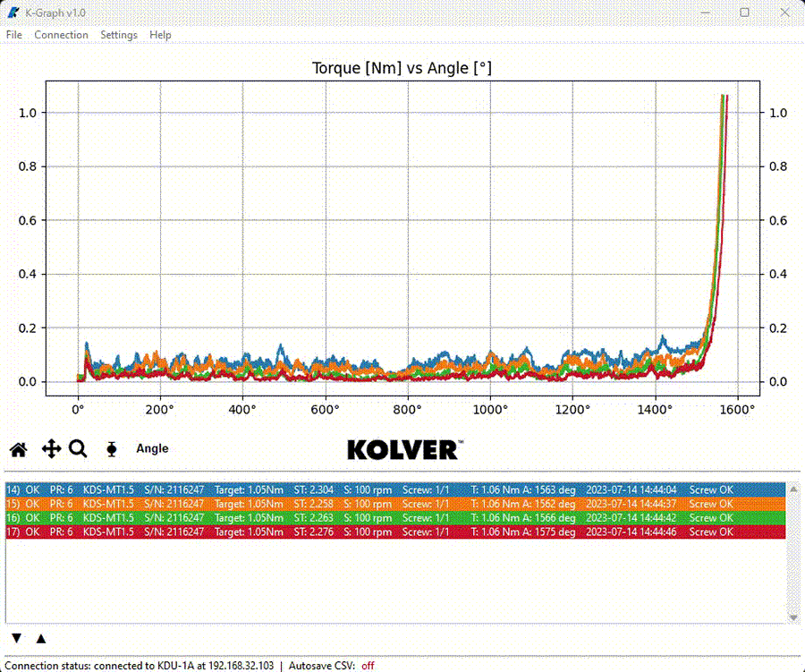Screen dimensions: 805x672
Task: Click the 800° x-axis label
Action: [408, 410]
